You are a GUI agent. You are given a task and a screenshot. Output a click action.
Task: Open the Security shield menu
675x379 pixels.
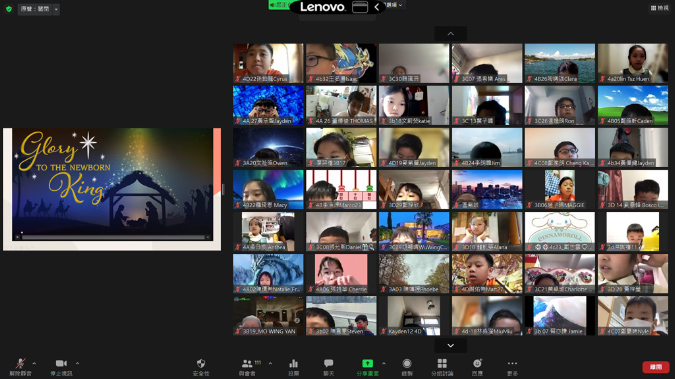tap(201, 367)
